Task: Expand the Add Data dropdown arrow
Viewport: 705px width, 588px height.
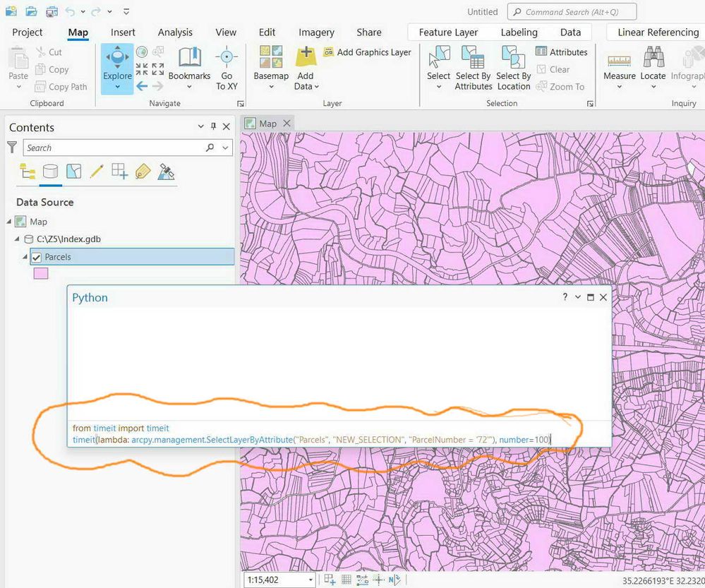Action: 317,87
